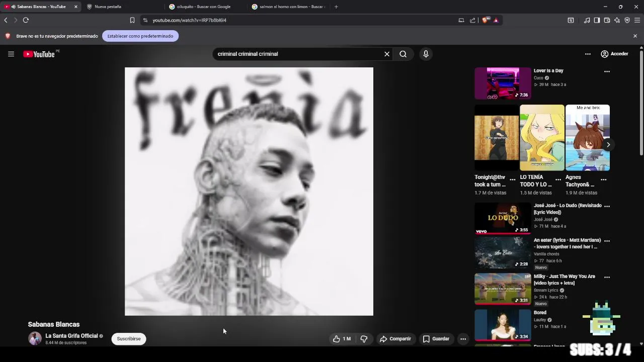
Task: Go back in browser history
Action: click(x=6, y=20)
